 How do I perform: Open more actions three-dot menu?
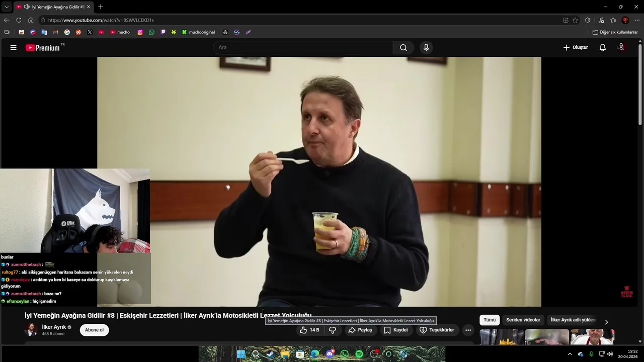pos(468,330)
